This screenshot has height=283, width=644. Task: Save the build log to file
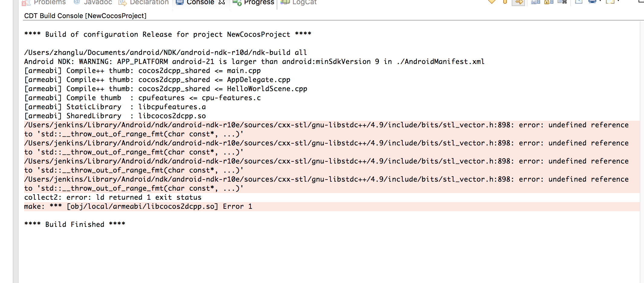coord(536,2)
